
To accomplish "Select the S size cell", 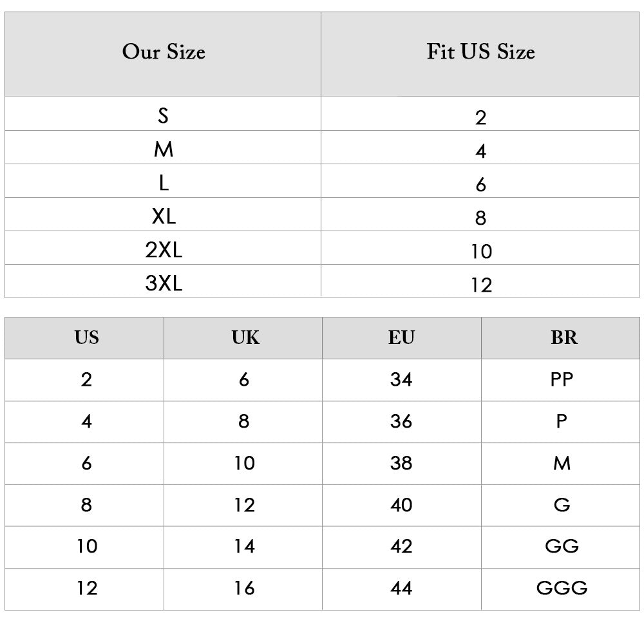I will coord(164,116).
